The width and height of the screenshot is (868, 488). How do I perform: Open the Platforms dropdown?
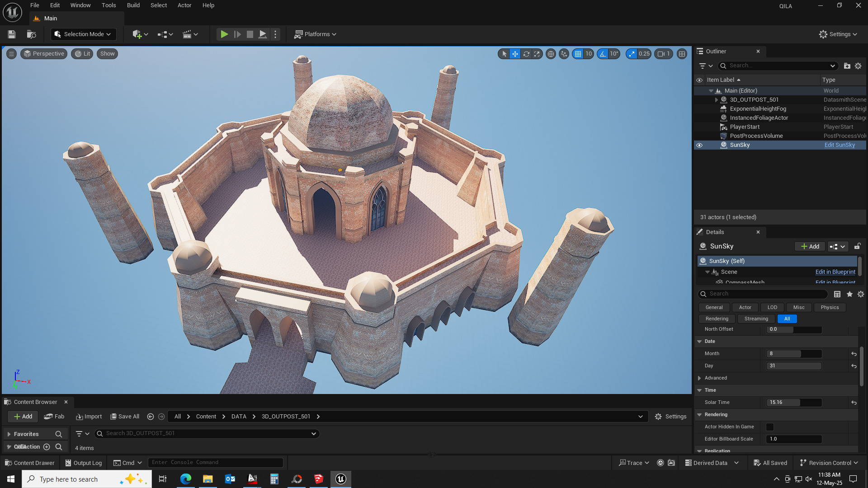click(315, 34)
